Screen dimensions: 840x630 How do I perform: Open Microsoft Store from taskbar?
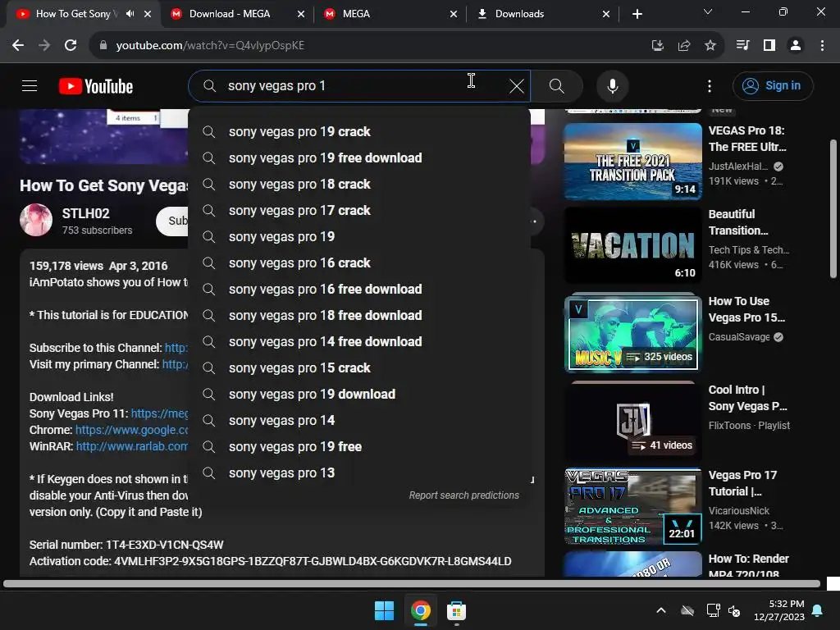pyautogui.click(x=456, y=610)
